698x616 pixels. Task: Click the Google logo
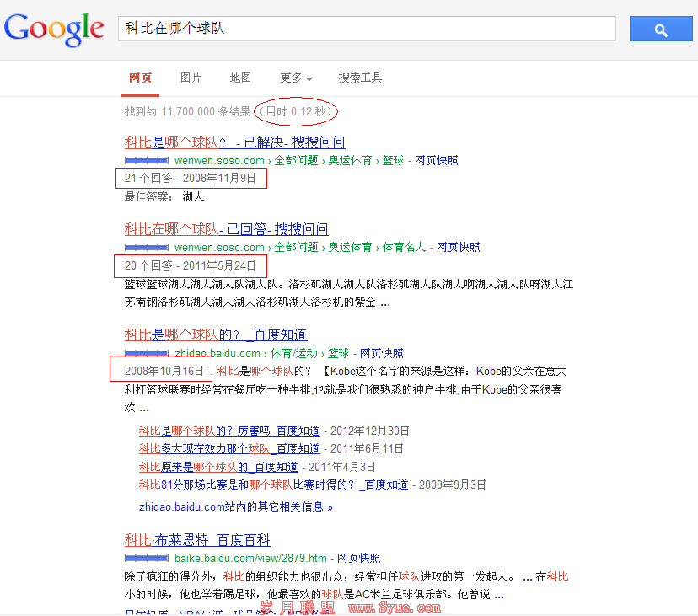[54, 29]
